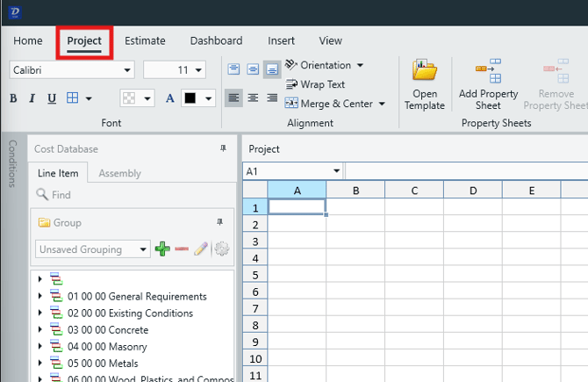Switch to the Assembly tab
This screenshot has width=588, height=382.
tap(119, 173)
